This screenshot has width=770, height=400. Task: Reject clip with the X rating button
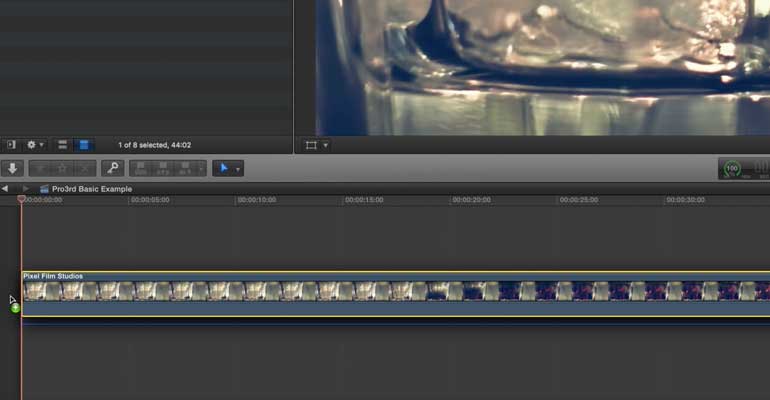click(x=84, y=168)
